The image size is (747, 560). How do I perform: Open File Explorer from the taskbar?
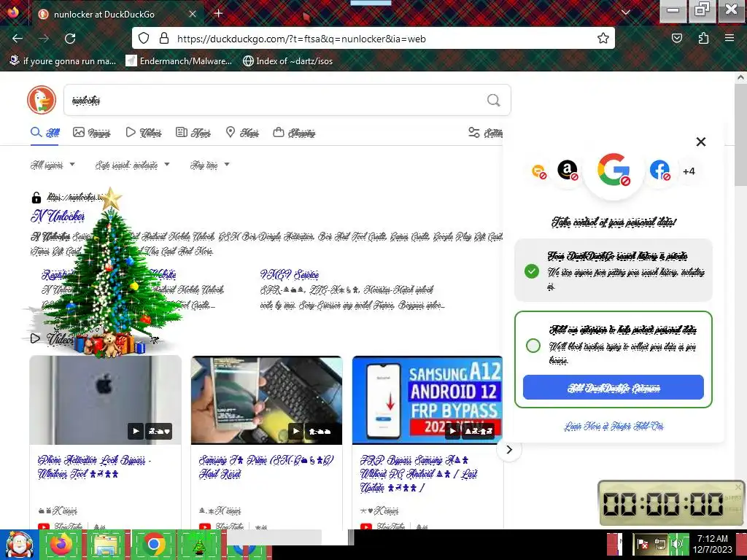(107, 545)
